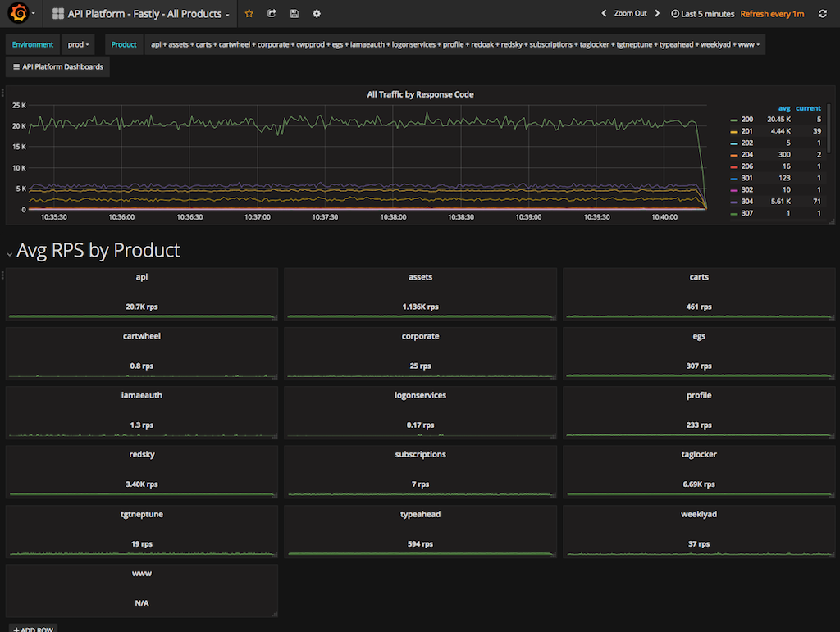Screen dimensions: 840x632
Task: Open the api panel title menu
Action: click(x=141, y=277)
